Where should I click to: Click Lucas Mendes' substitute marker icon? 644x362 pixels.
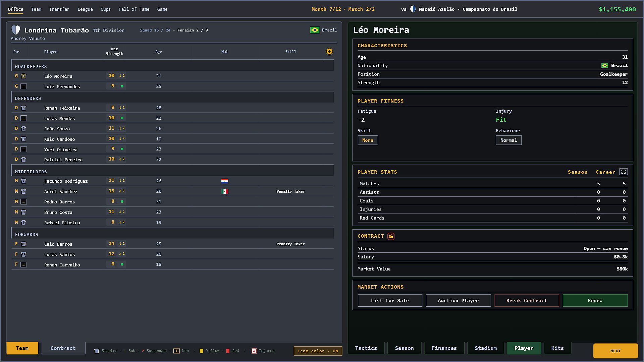[x=23, y=118]
